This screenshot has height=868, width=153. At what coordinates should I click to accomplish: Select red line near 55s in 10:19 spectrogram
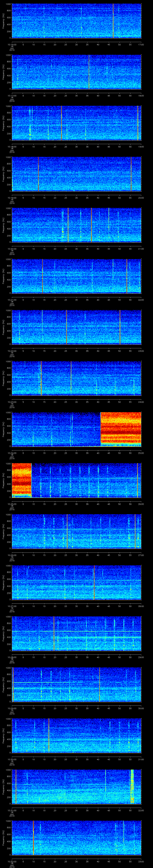[131, 174]
